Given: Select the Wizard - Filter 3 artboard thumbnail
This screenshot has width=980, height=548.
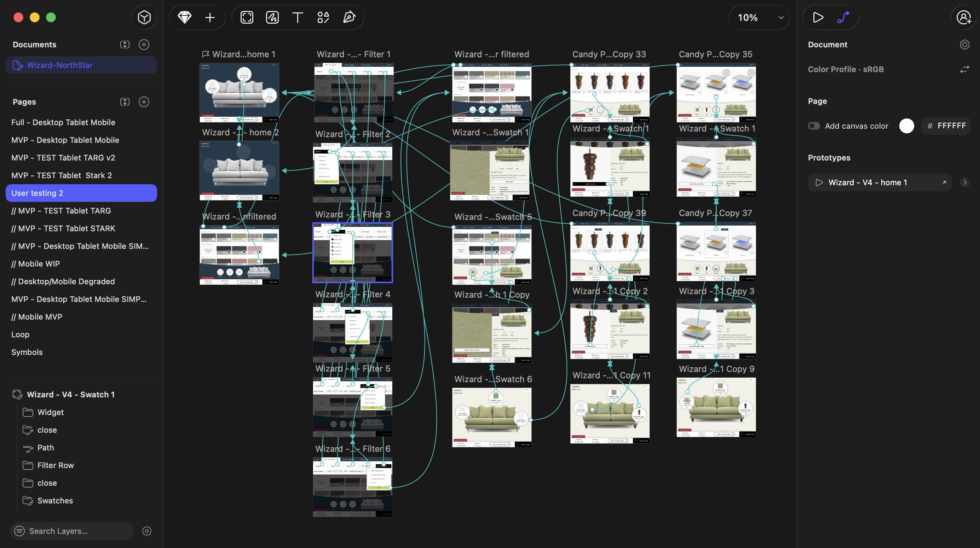Looking at the screenshot, I should click(353, 253).
